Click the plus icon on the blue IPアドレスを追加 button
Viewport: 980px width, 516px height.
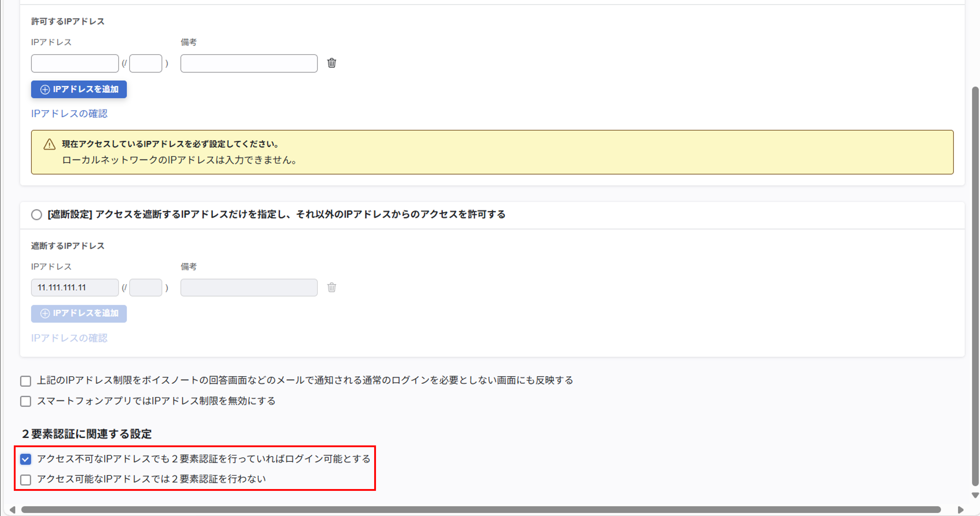pyautogui.click(x=45, y=90)
